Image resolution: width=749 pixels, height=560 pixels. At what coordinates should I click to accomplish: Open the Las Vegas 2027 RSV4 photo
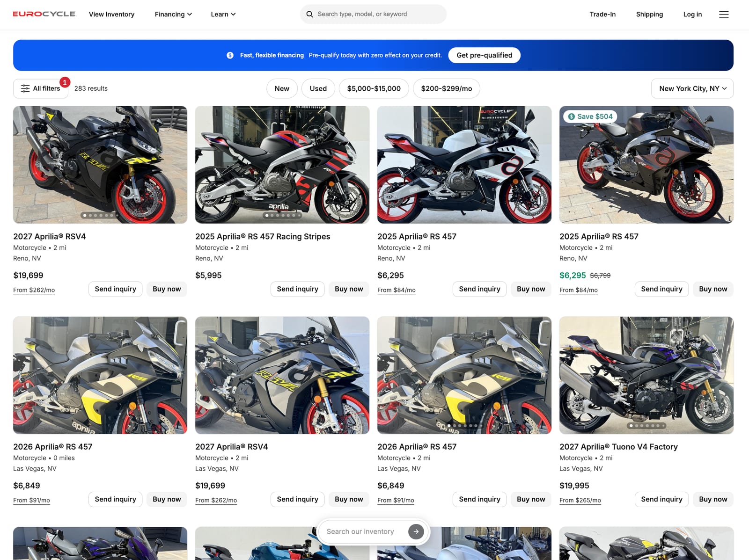[282, 375]
